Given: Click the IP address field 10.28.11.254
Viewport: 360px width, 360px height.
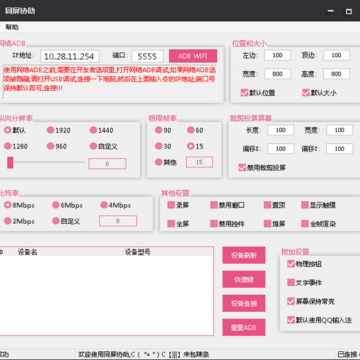Looking at the screenshot, I should point(70,56).
